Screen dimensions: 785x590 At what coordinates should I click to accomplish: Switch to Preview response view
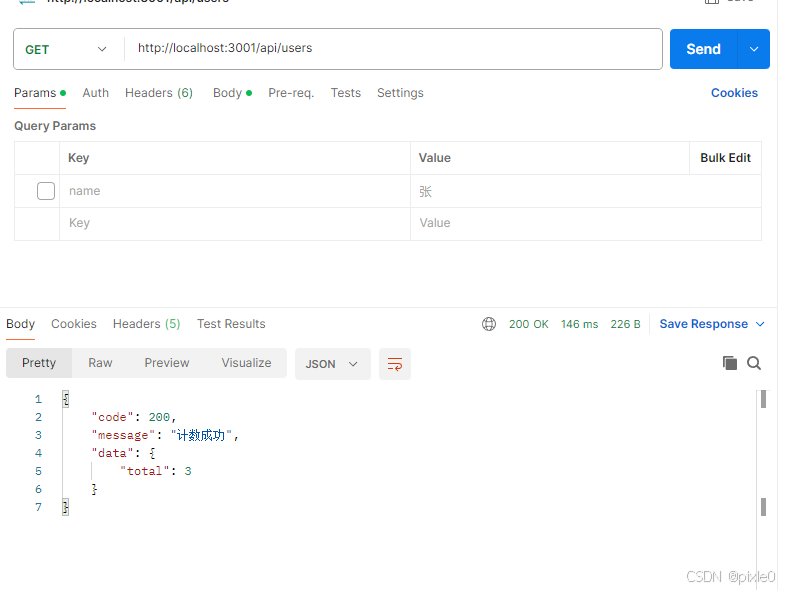(167, 363)
